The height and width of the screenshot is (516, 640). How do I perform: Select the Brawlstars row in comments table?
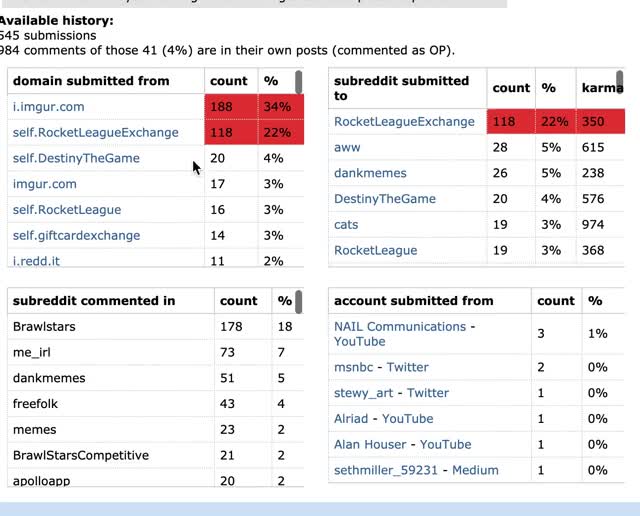[156, 327]
